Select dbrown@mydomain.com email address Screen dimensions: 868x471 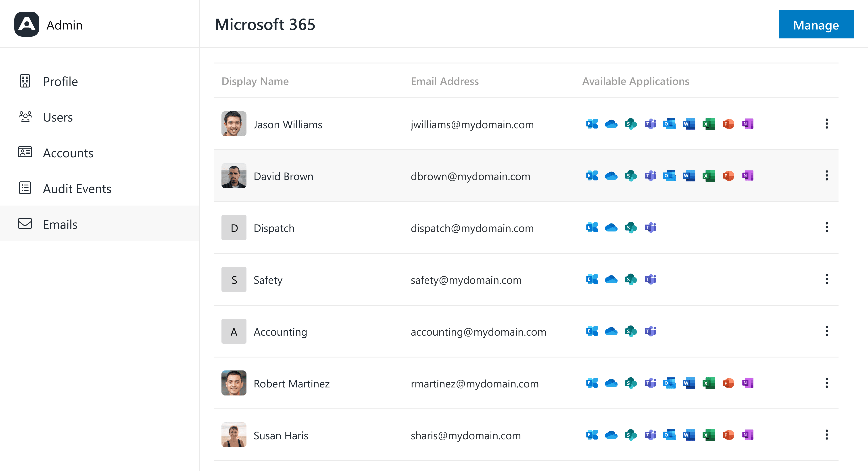click(x=470, y=176)
